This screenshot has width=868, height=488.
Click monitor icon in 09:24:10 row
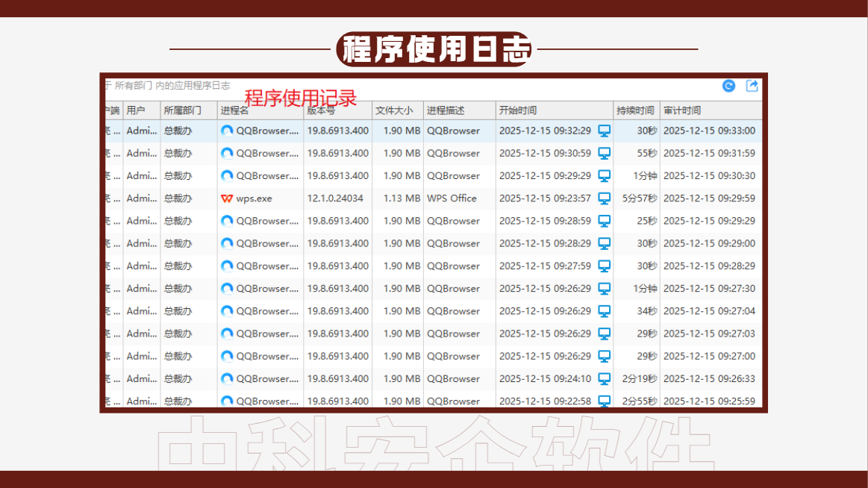click(x=605, y=379)
